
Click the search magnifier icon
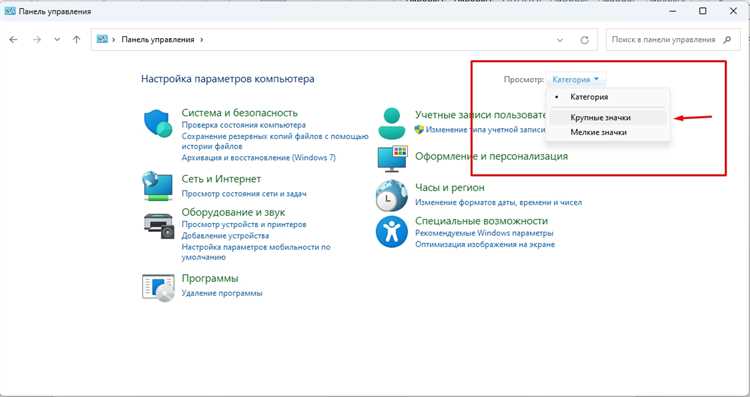click(728, 40)
